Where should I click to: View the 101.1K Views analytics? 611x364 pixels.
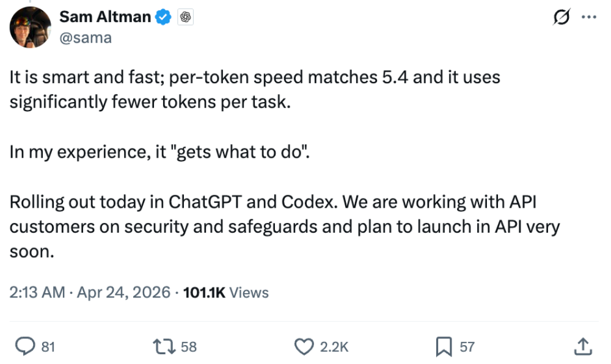[x=226, y=293]
